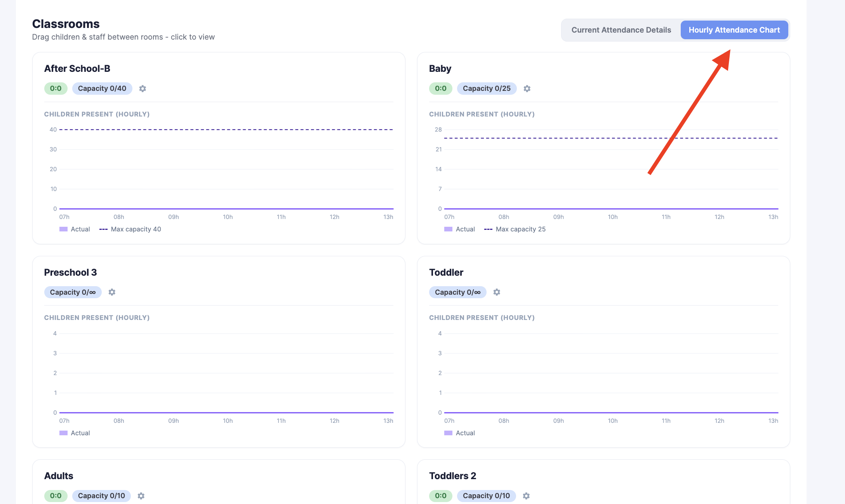845x504 pixels.
Task: Toggle Actual legend in Preschool 3 chart
Action: (75, 433)
